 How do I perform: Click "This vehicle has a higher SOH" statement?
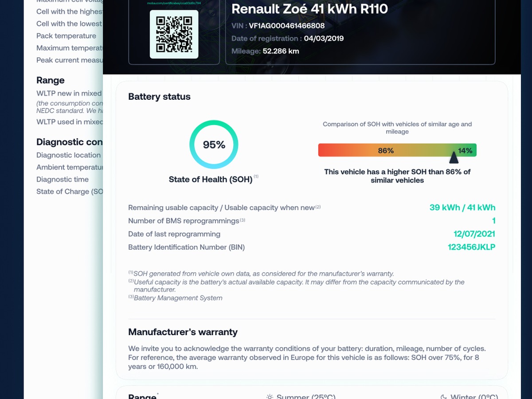(x=397, y=176)
